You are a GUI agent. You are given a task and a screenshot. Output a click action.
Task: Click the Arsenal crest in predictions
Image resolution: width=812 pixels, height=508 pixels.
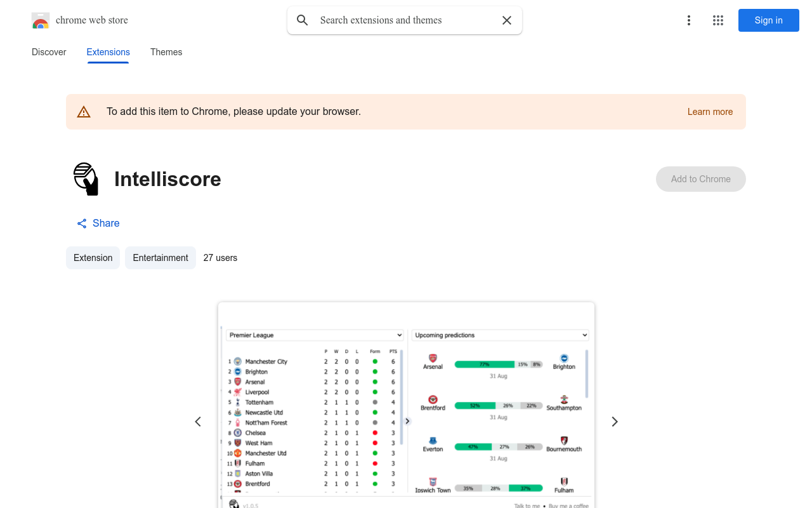433,358
